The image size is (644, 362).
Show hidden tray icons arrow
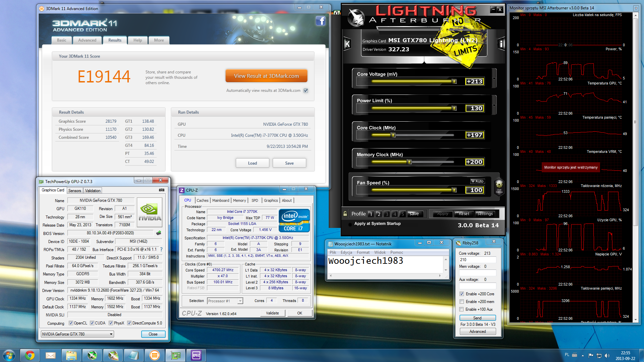point(583,355)
